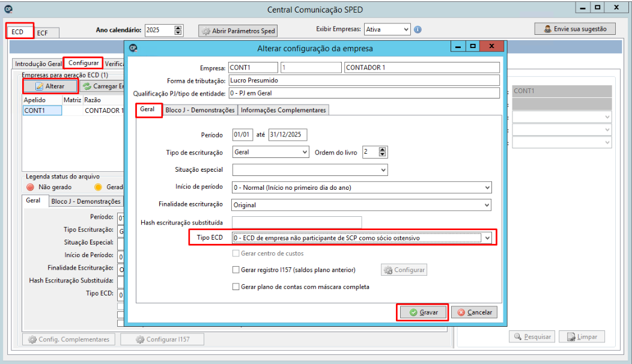The width and height of the screenshot is (632, 364).
Task: Enable Gerar registro I157 checkbox
Action: point(235,270)
